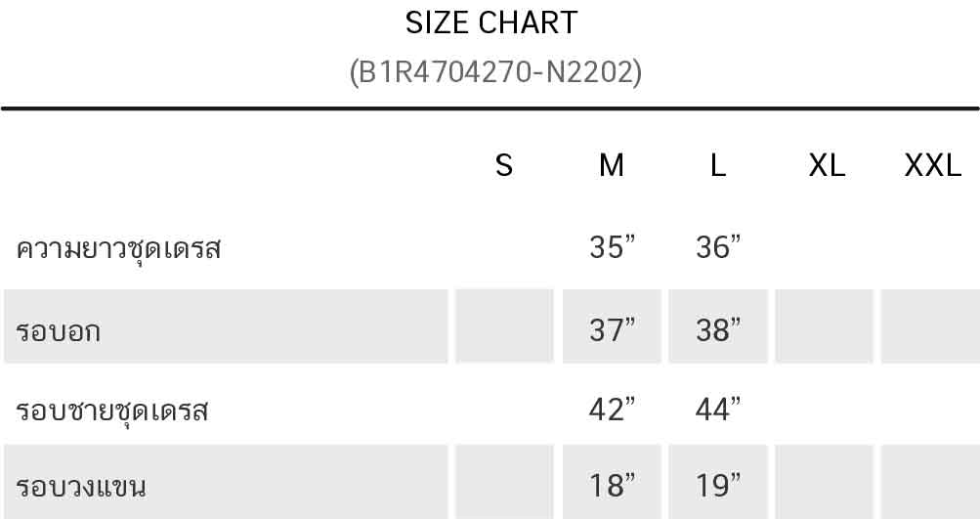This screenshot has height=519, width=980.
Task: Click the 37” bust value
Action: click(612, 330)
